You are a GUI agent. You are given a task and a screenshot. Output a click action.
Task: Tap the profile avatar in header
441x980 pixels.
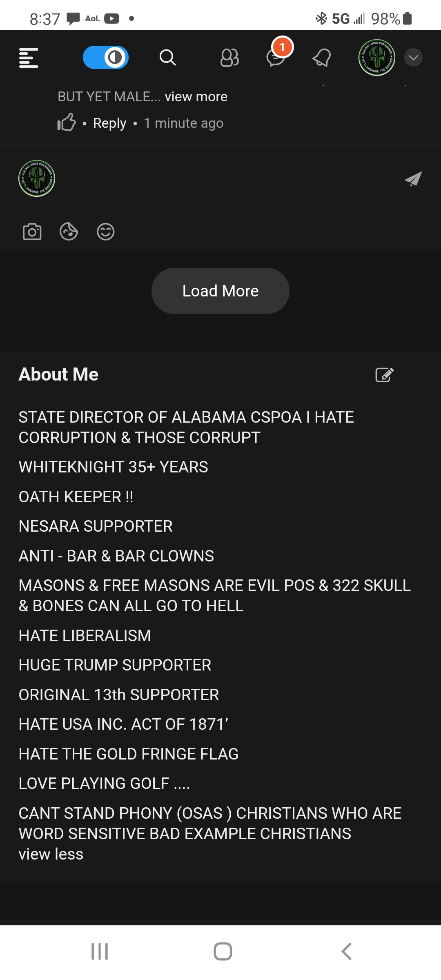point(376,58)
